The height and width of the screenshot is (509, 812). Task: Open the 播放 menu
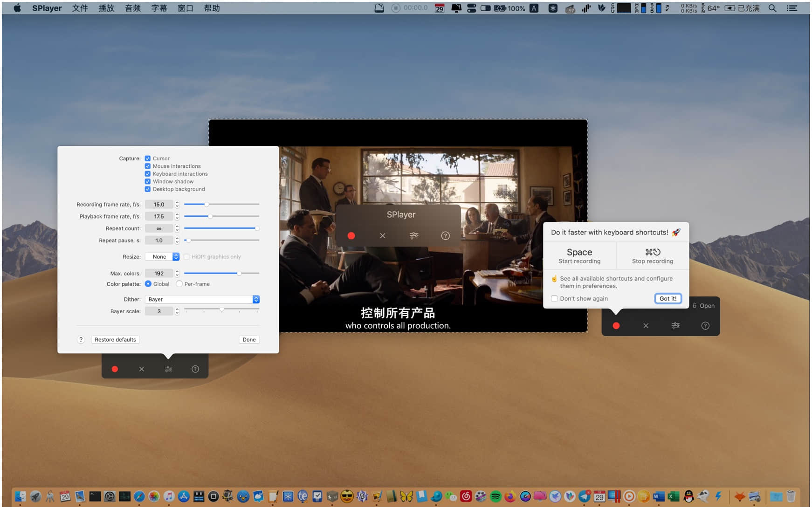(x=106, y=8)
